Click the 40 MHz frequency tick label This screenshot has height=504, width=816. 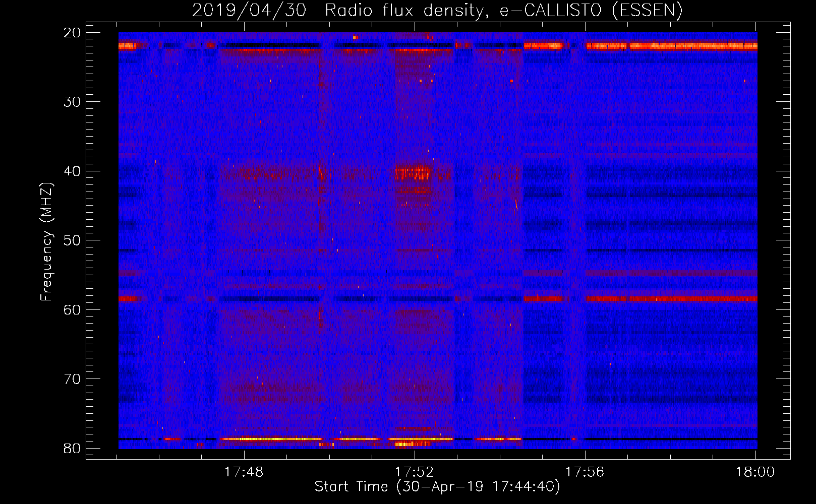coord(72,171)
